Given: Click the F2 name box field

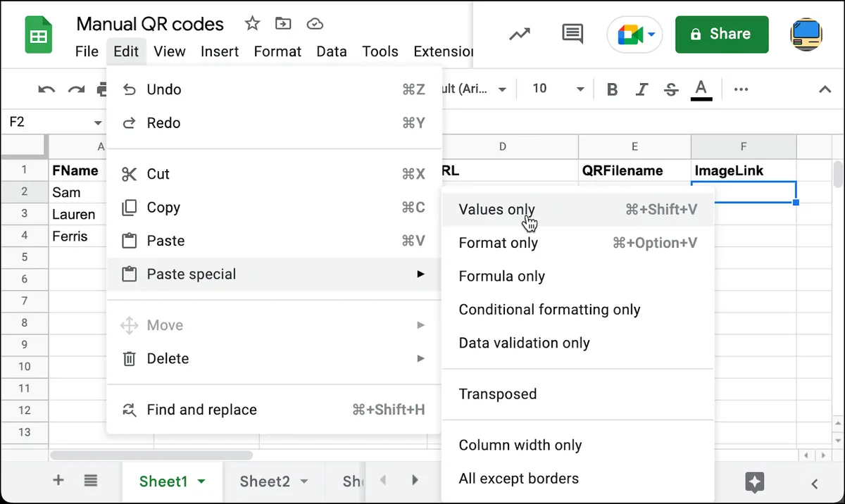Looking at the screenshot, I should tap(46, 122).
